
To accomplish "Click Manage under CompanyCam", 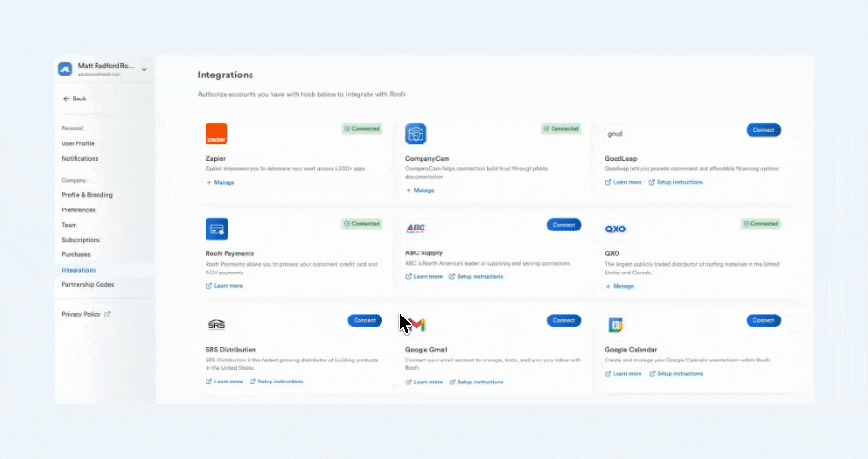I will [421, 190].
